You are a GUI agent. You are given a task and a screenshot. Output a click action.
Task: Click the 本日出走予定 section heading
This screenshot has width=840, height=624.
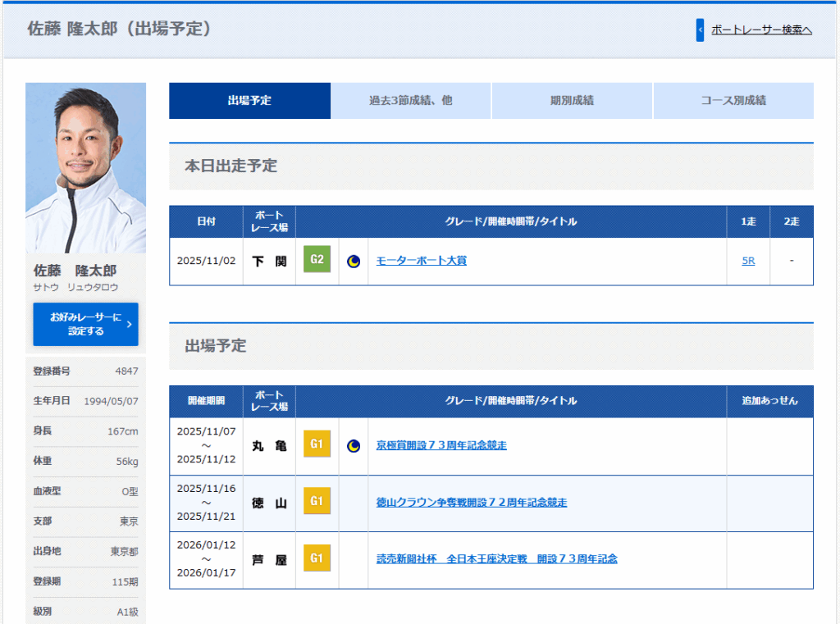pos(231,166)
